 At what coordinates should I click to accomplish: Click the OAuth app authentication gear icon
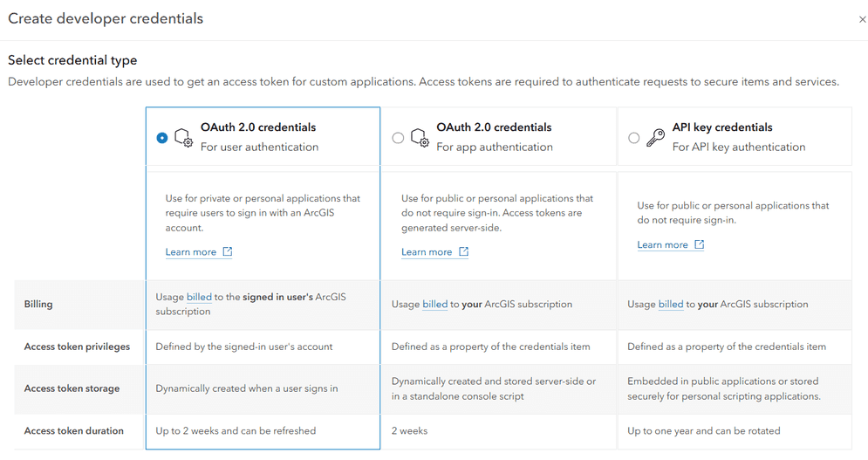(420, 137)
